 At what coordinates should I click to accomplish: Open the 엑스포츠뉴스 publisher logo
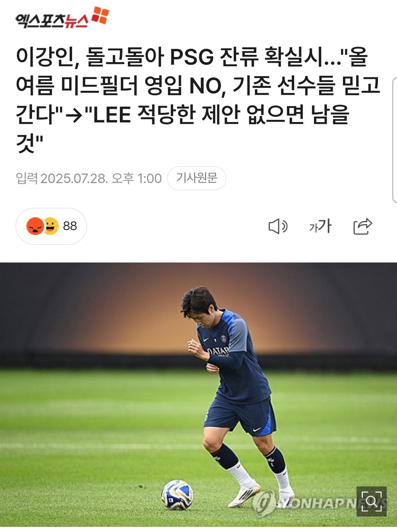tap(62, 18)
